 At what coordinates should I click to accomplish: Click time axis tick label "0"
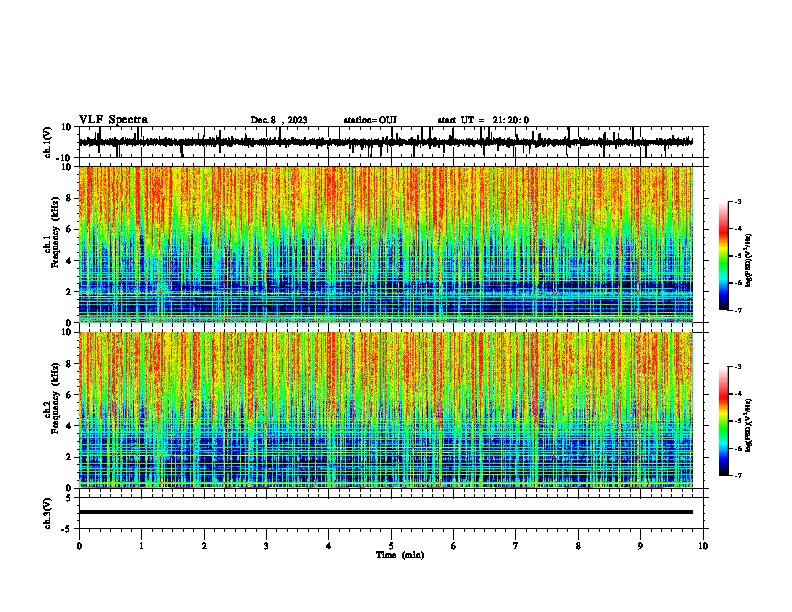tap(79, 546)
